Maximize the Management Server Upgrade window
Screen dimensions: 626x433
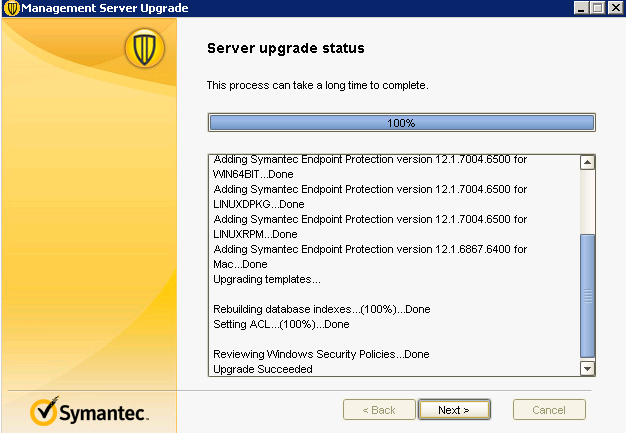click(x=598, y=8)
